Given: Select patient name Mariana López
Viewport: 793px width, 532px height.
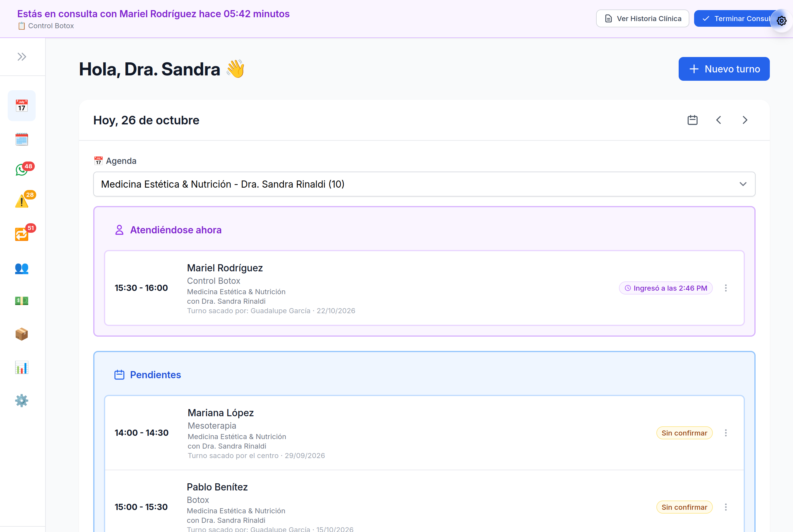Looking at the screenshot, I should 221,413.
